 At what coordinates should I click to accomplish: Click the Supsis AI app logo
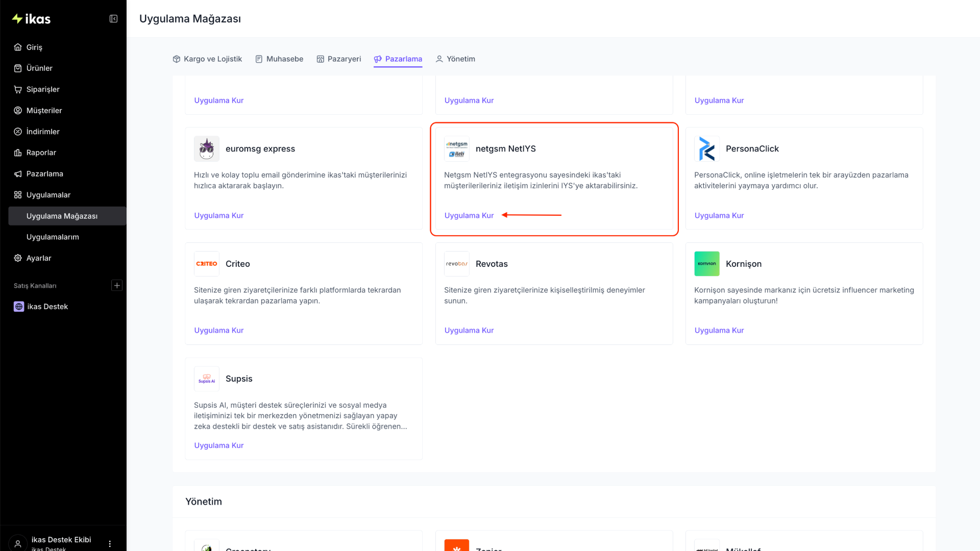207,379
